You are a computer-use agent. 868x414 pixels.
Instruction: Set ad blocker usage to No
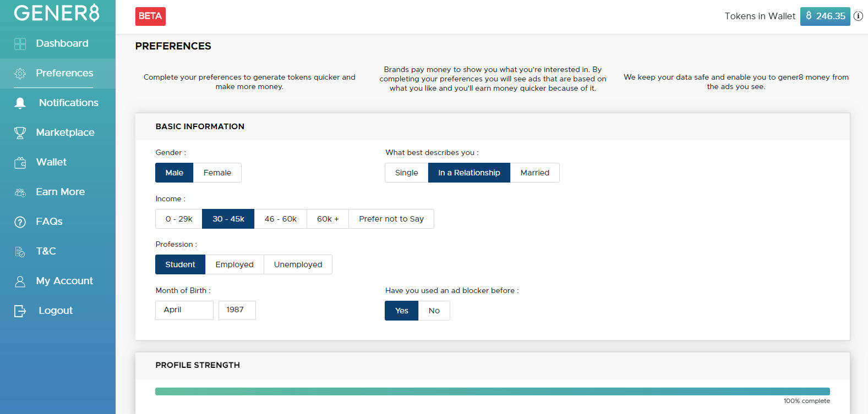[x=434, y=311]
